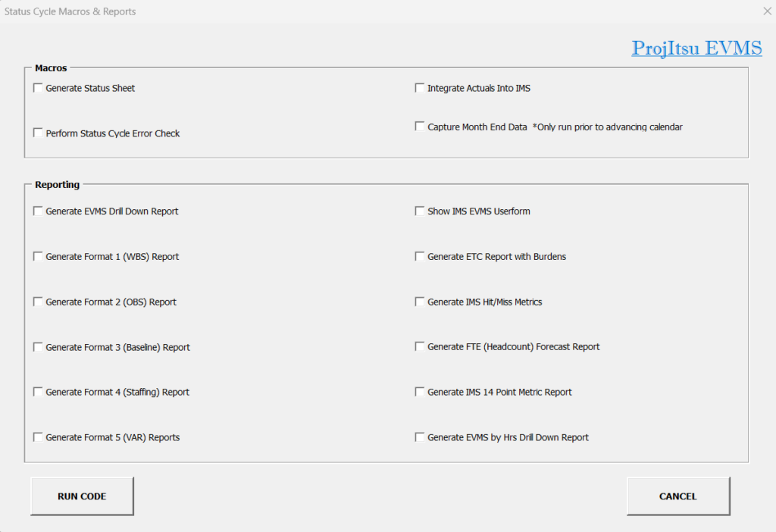The height and width of the screenshot is (532, 776).
Task: Tick Generate EVMS by Hrs Drill Down Report
Action: pos(420,437)
